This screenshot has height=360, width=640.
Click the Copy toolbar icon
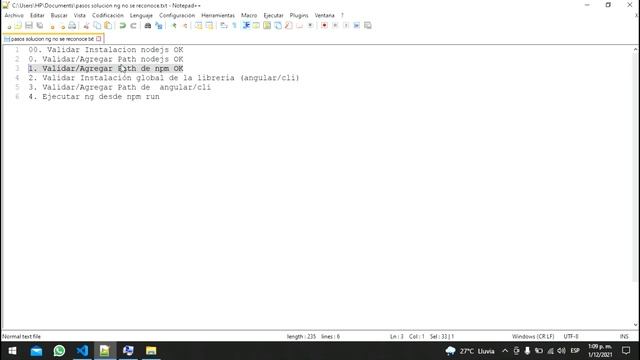(x=97, y=26)
